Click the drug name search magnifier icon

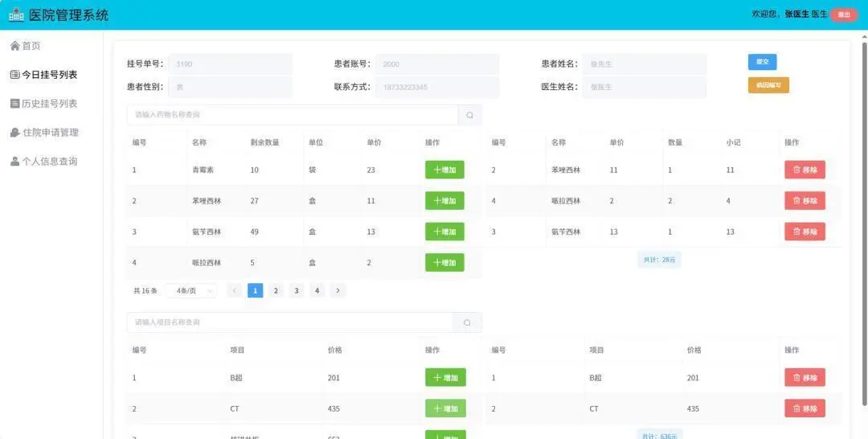click(470, 115)
